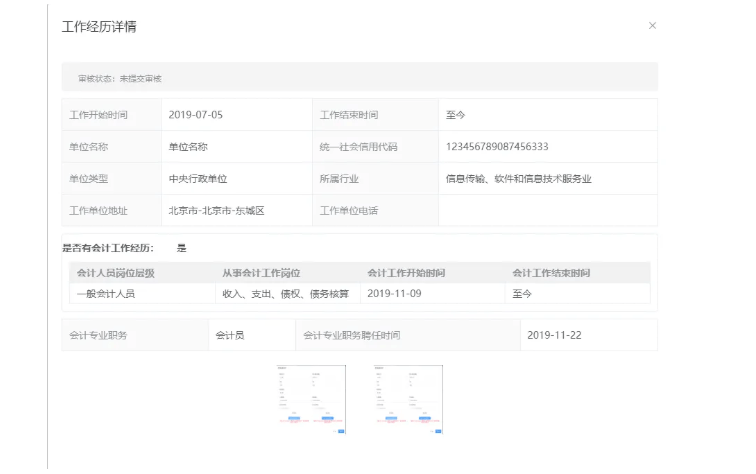
Task: Click the 会计员 professional title value
Action: point(230,335)
